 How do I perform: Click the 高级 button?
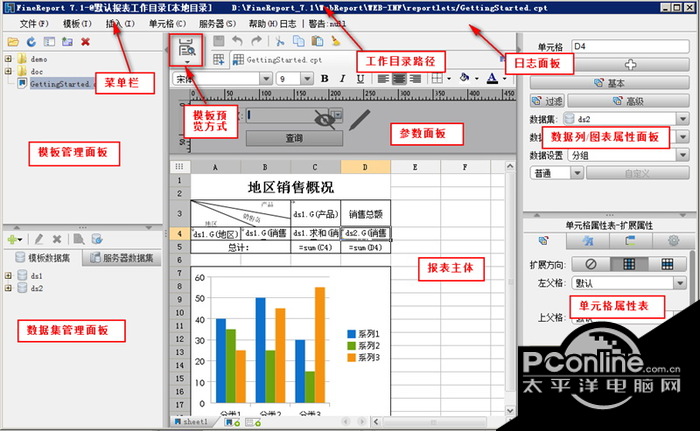[629, 101]
